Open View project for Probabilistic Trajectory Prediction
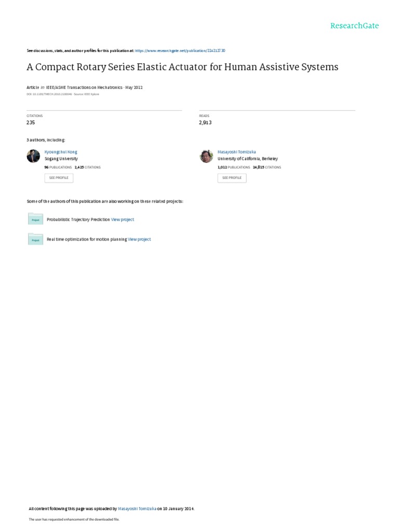The height and width of the screenshot is (532, 399). pyautogui.click(x=123, y=220)
